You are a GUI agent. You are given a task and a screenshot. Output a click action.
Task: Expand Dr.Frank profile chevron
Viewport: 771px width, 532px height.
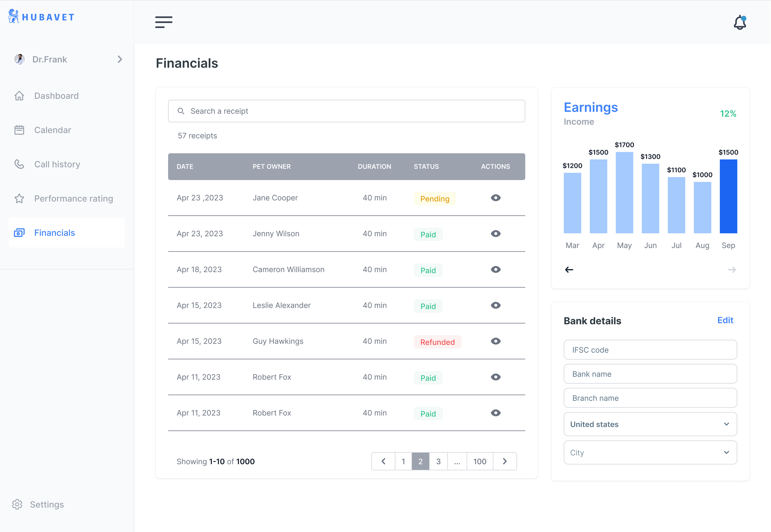(120, 59)
